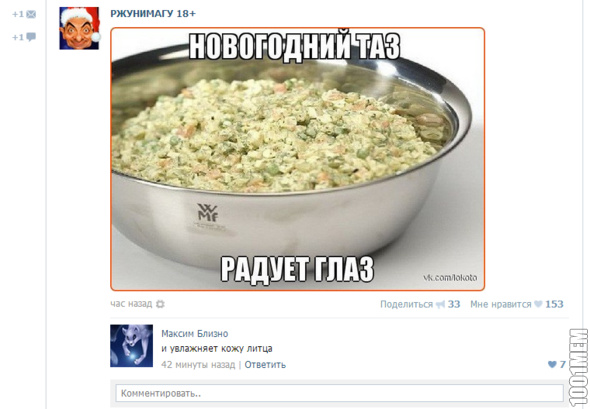This screenshot has height=409, width=590.
Task: Open the new messages envelope icon
Action: [31, 14]
